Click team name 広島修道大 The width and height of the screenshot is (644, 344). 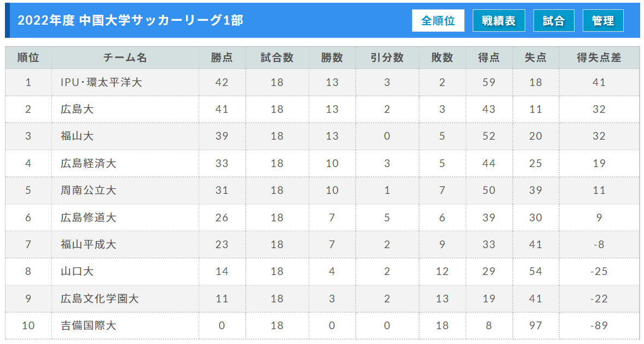click(88, 217)
